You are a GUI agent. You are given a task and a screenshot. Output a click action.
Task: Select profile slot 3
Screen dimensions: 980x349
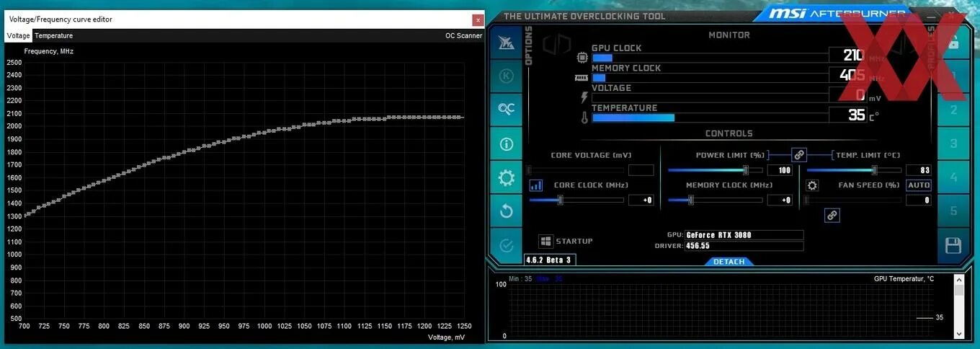point(953,143)
